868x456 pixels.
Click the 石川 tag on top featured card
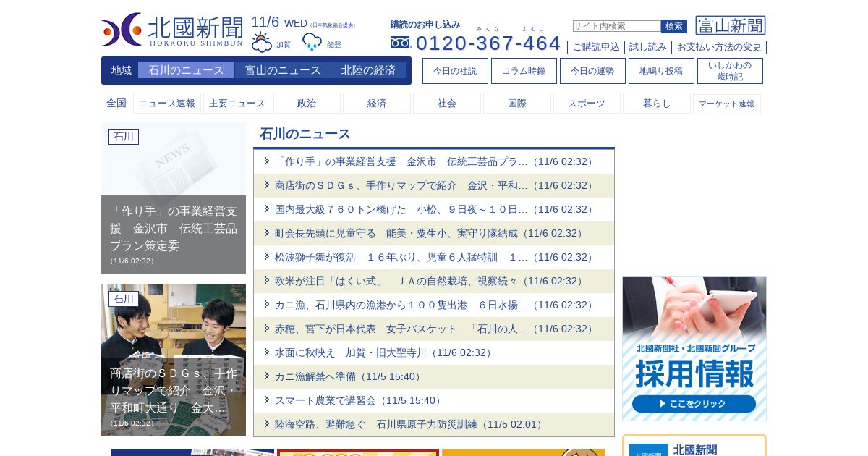click(124, 137)
